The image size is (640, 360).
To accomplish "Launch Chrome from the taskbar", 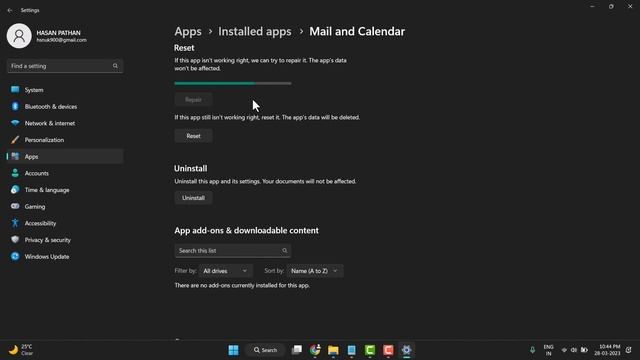I will 315,350.
